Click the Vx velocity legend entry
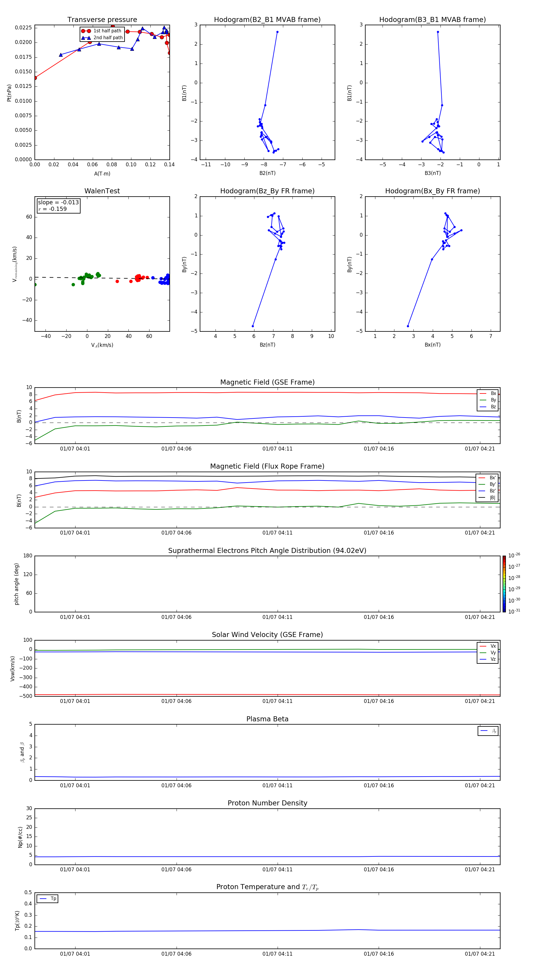The image size is (535, 980). click(x=488, y=646)
